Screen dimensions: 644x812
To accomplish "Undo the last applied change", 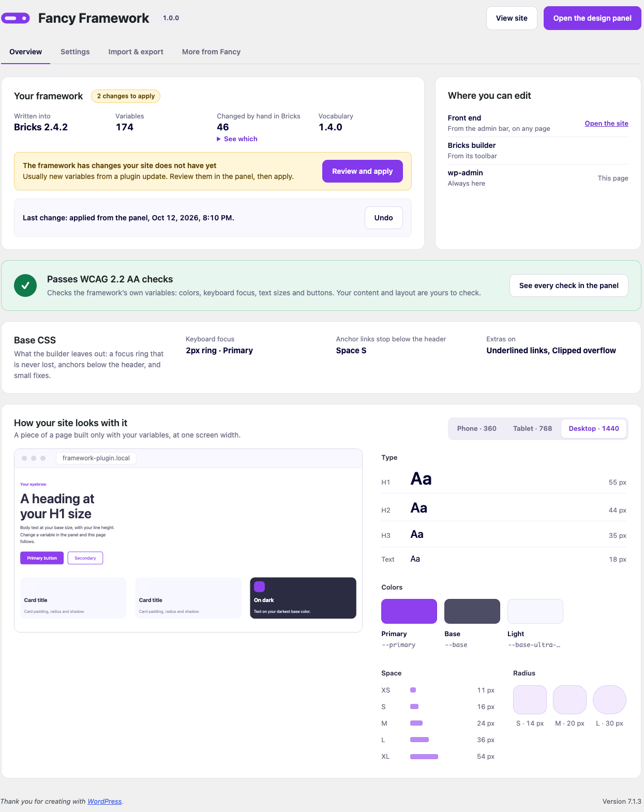I will point(383,218).
